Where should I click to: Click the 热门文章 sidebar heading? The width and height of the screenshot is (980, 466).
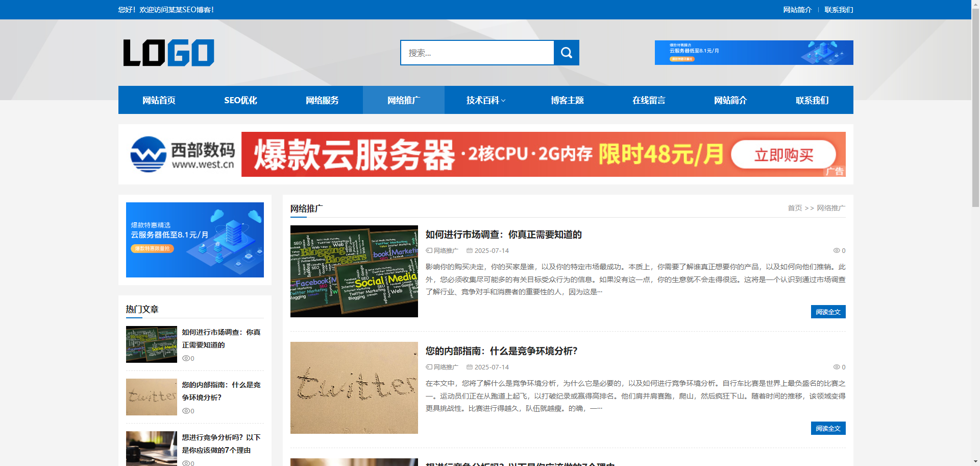click(142, 309)
